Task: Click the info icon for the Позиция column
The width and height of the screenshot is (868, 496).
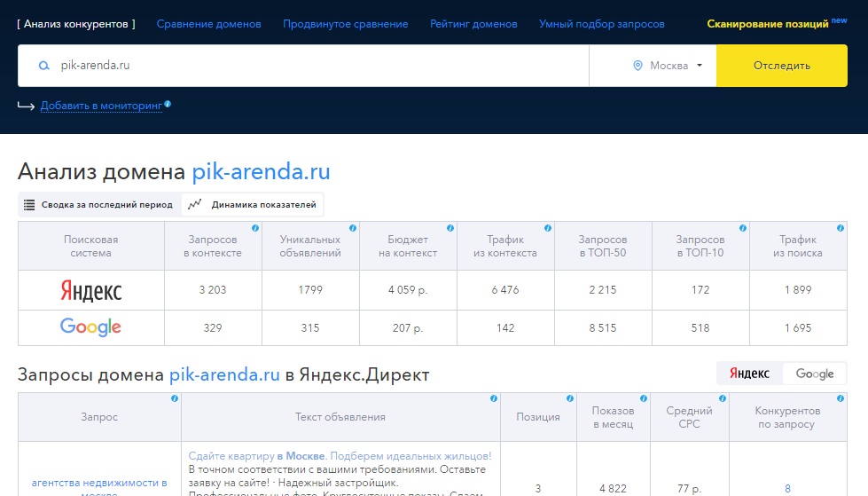Action: coord(569,398)
